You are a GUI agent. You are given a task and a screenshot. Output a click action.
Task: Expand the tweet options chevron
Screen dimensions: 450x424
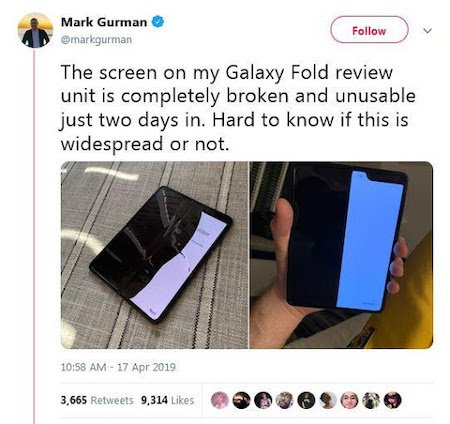coord(427,31)
